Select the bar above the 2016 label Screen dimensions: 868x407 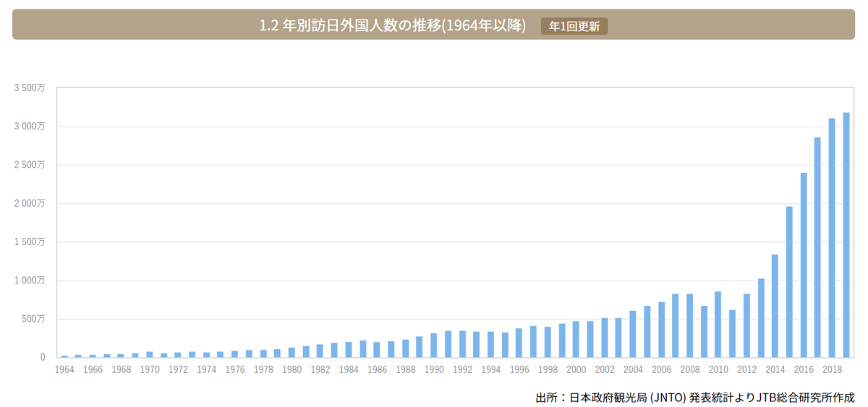point(804,265)
